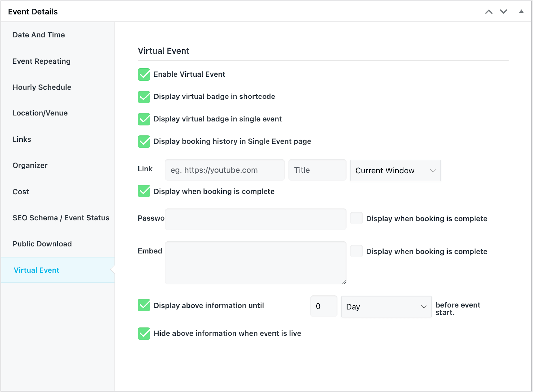Click inside the Embed textarea
The image size is (533, 392).
[256, 263]
